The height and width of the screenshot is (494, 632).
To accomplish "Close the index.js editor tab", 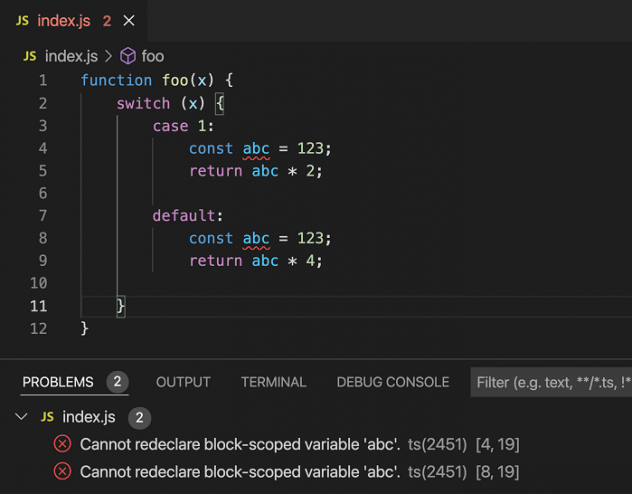I will 128,20.
